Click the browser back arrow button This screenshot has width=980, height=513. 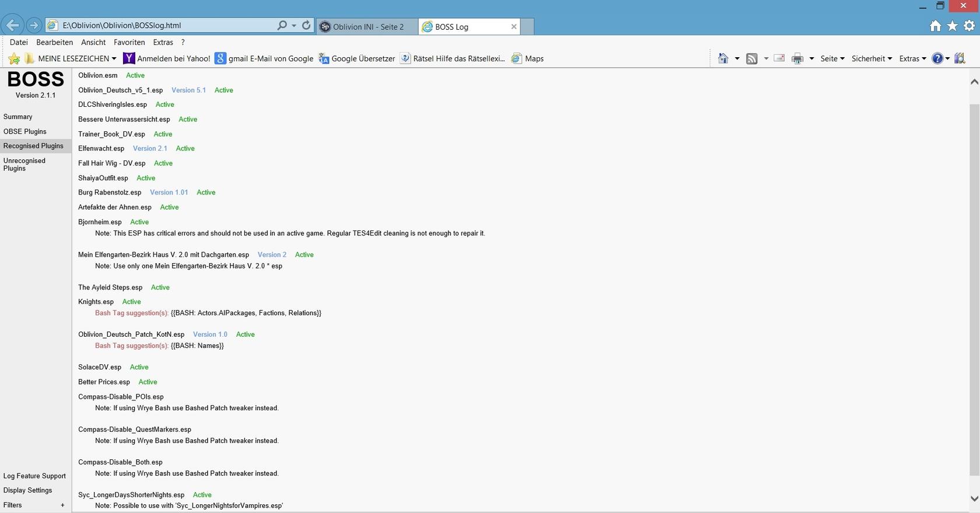coord(12,26)
